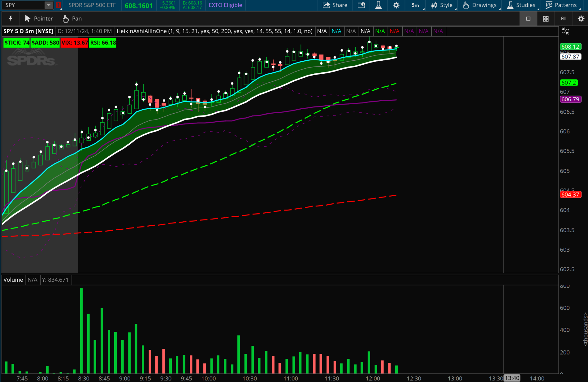Open the SPY symbol dropdown

(x=48, y=5)
